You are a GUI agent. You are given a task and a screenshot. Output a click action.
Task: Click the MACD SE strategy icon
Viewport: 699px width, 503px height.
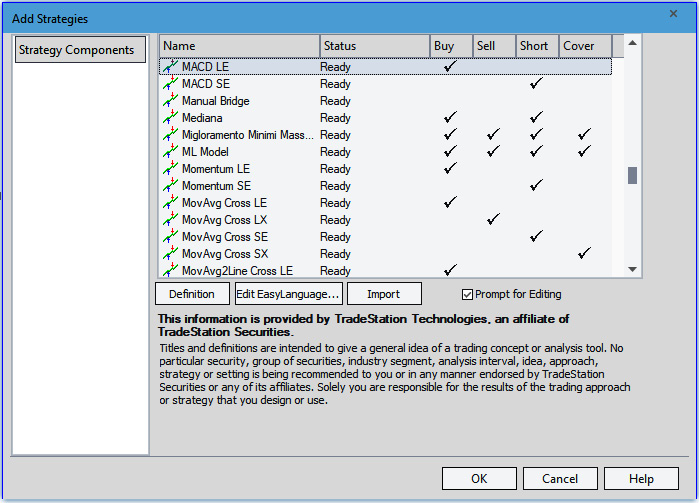tap(170, 83)
